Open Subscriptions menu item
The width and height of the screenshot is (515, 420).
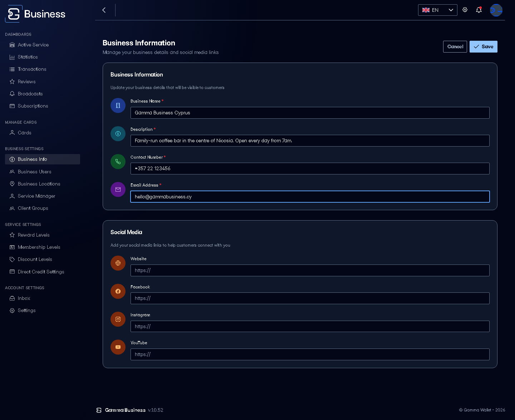43,106
